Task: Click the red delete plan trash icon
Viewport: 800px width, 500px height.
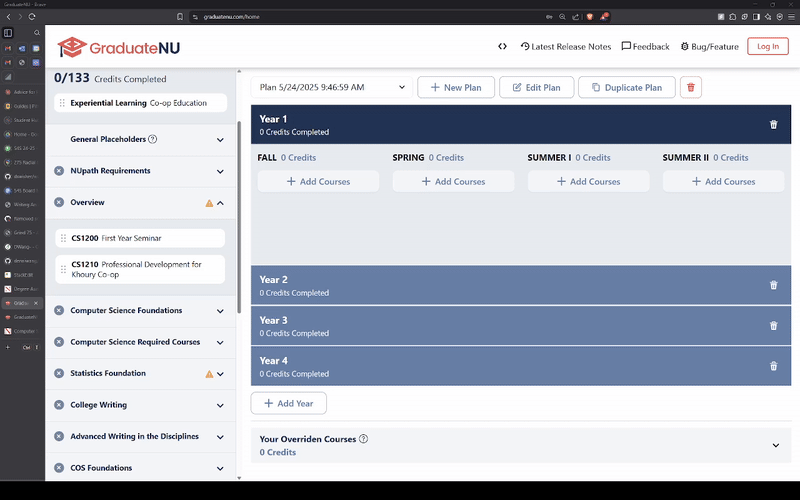Action: coord(691,87)
